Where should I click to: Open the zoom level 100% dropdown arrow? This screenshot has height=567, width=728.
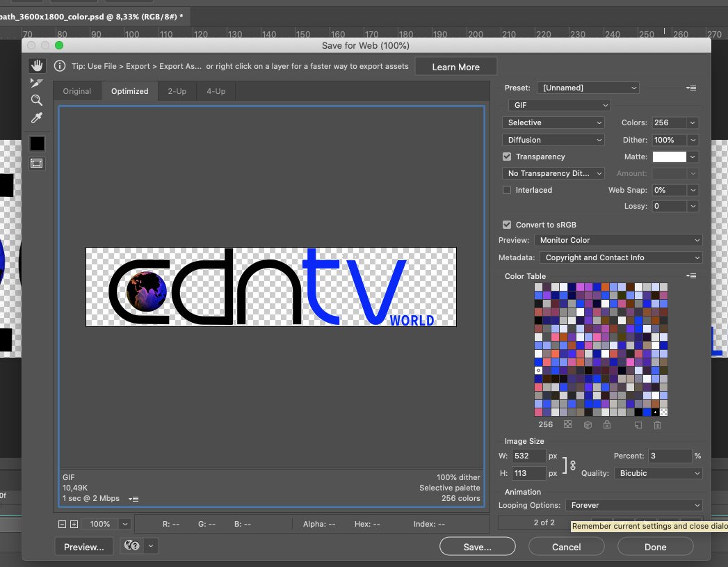pyautogui.click(x=124, y=524)
